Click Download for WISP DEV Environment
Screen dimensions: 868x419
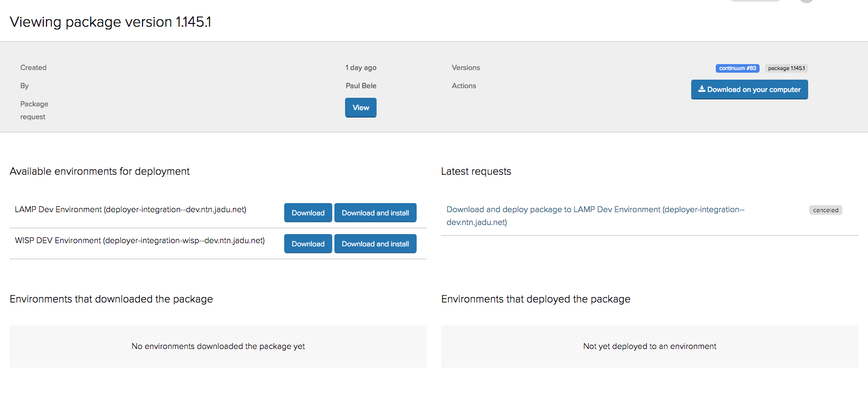[308, 244]
